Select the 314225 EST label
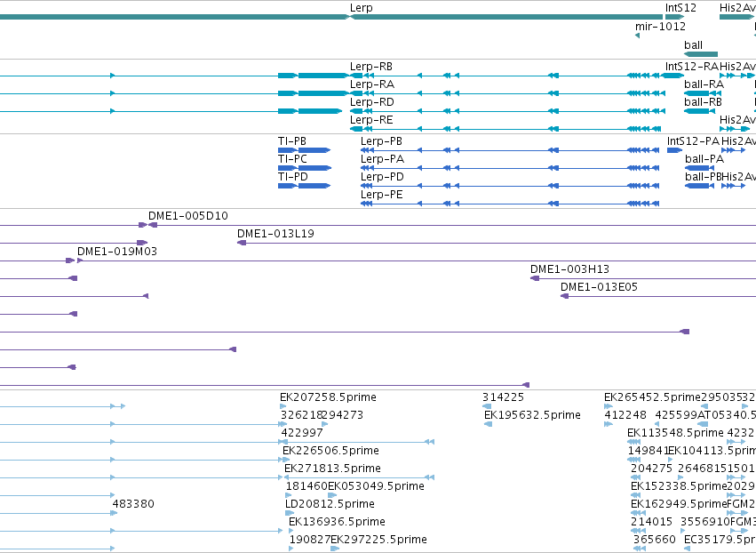This screenshot has height=553, width=756. click(504, 397)
